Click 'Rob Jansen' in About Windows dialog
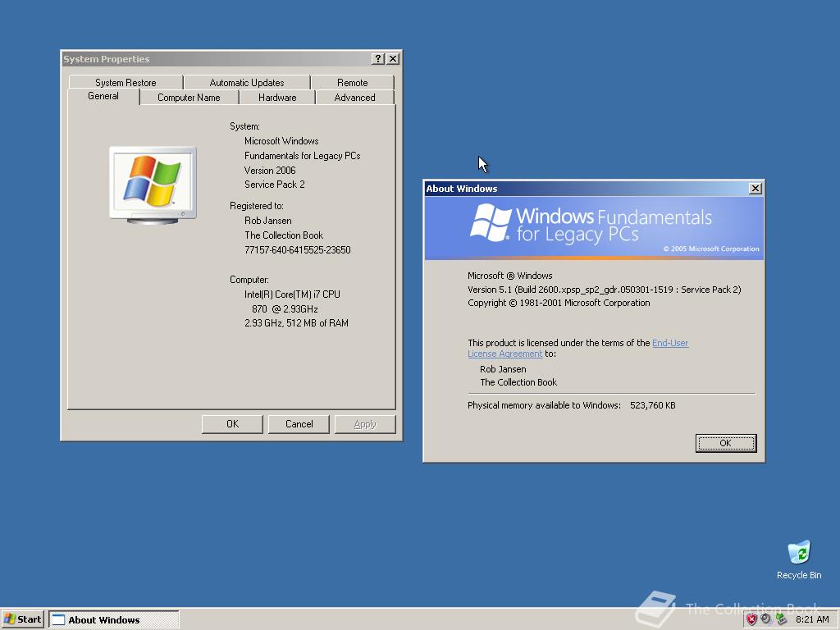This screenshot has width=840, height=630. point(503,369)
